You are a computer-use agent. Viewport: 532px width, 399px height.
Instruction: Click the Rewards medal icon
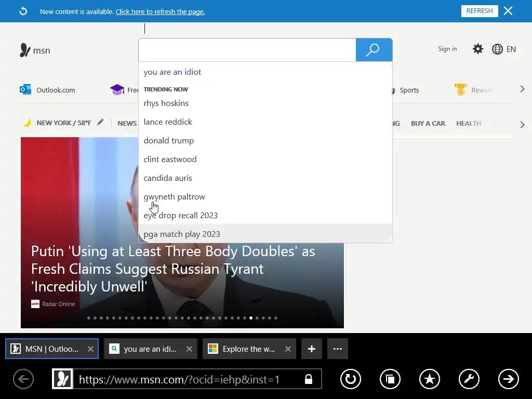[460, 89]
